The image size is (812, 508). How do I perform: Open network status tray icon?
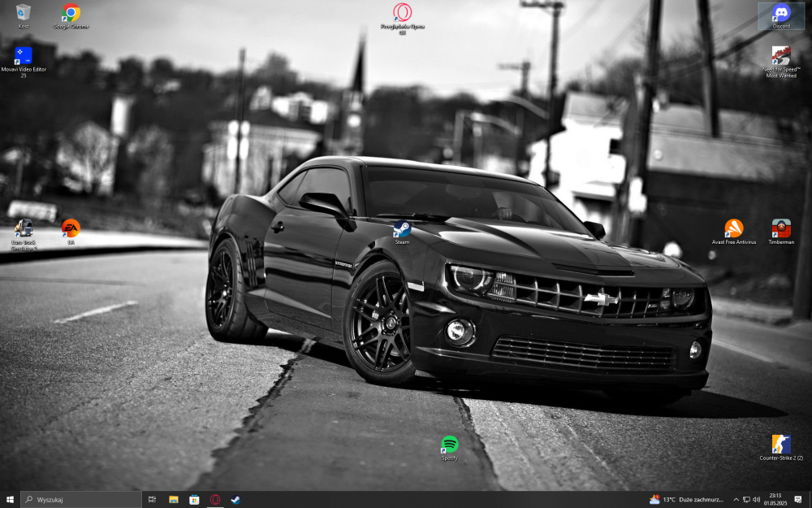[746, 500]
